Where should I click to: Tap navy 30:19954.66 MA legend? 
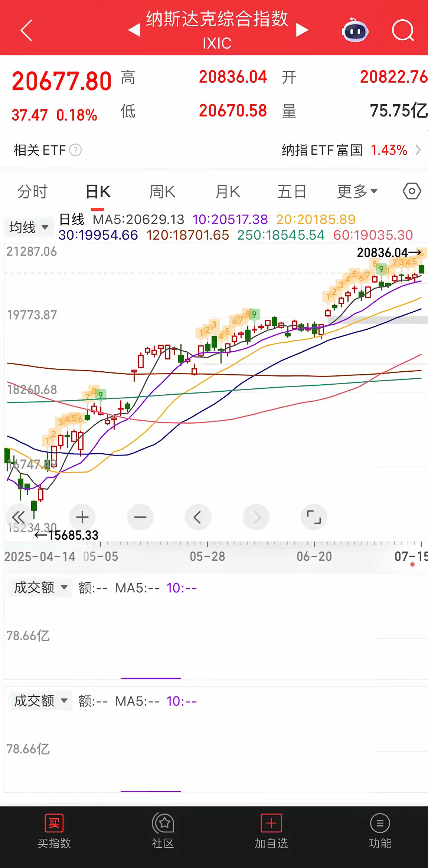coord(98,235)
